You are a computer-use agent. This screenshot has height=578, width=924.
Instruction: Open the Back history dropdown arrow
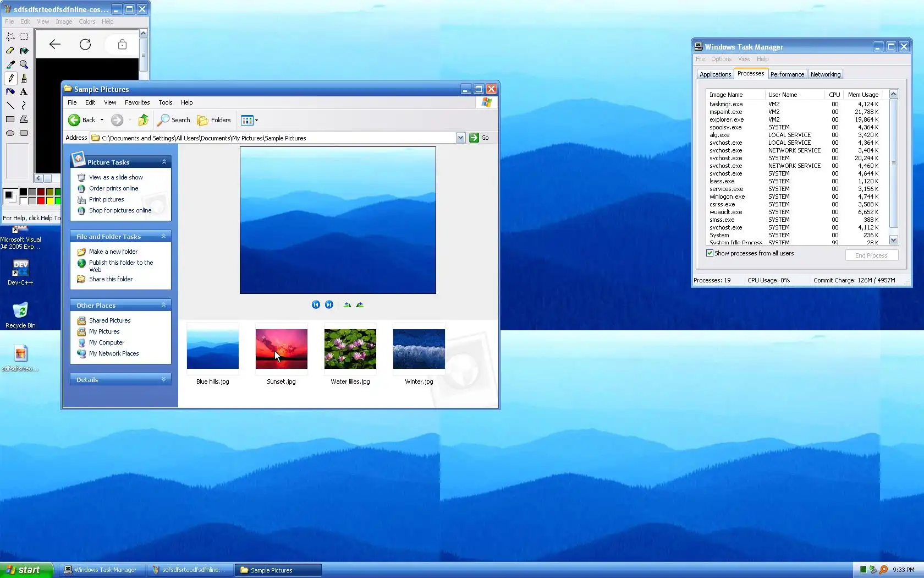coord(102,120)
